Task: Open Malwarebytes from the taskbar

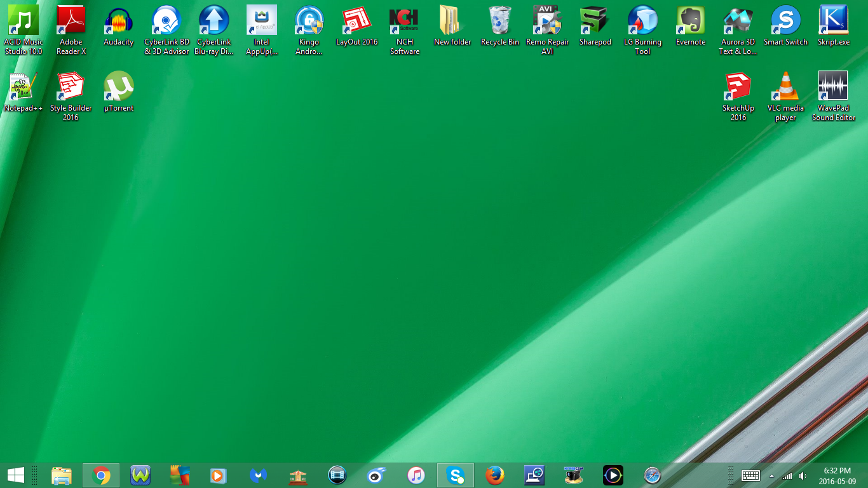Action: 259,475
